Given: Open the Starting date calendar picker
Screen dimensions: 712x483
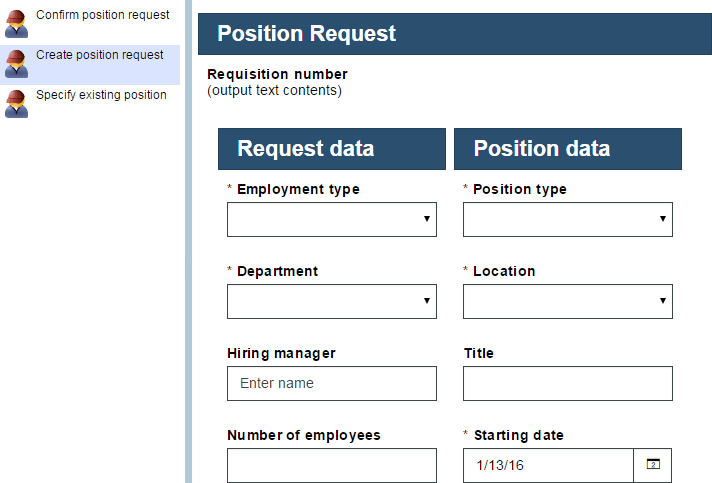Looking at the screenshot, I should 652,465.
